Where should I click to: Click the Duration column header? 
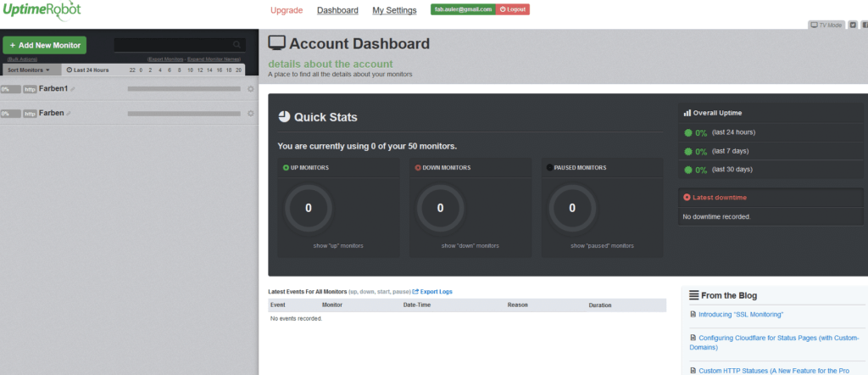pyautogui.click(x=600, y=305)
